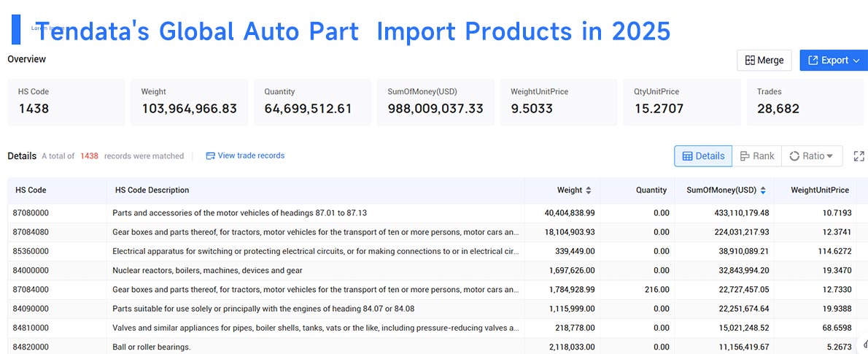The width and height of the screenshot is (868, 354).
Task: Select HS code 84820000 cell
Action: click(32, 347)
